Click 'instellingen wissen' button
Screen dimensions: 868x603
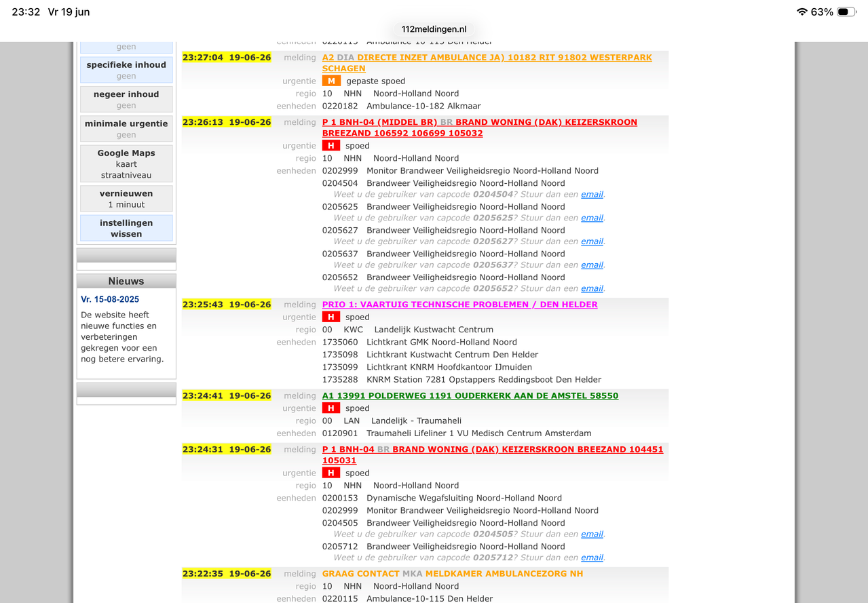(126, 228)
